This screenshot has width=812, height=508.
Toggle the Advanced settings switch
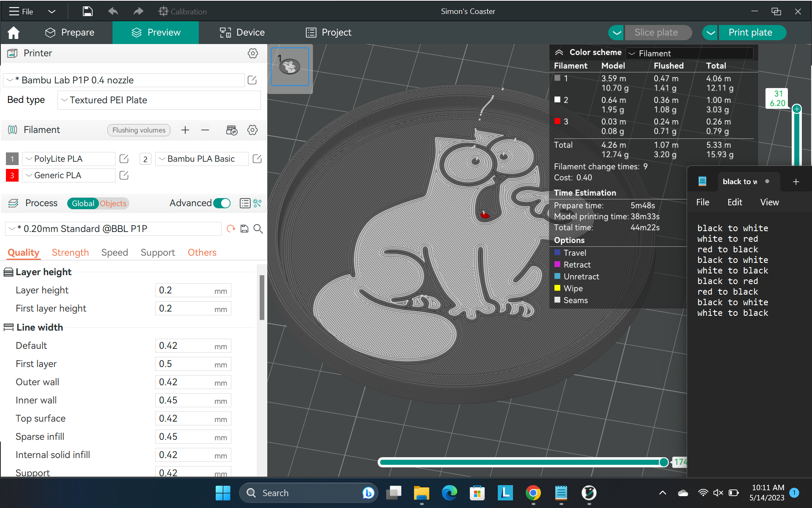222,203
